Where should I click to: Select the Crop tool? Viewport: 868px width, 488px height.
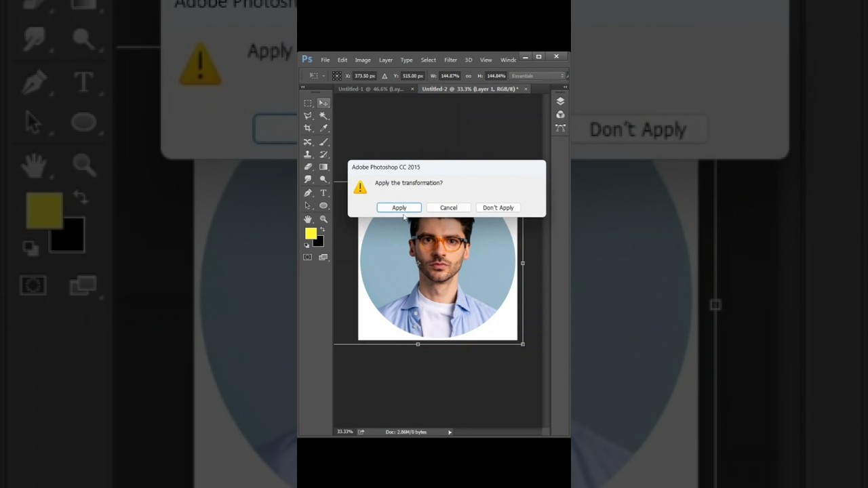click(308, 128)
